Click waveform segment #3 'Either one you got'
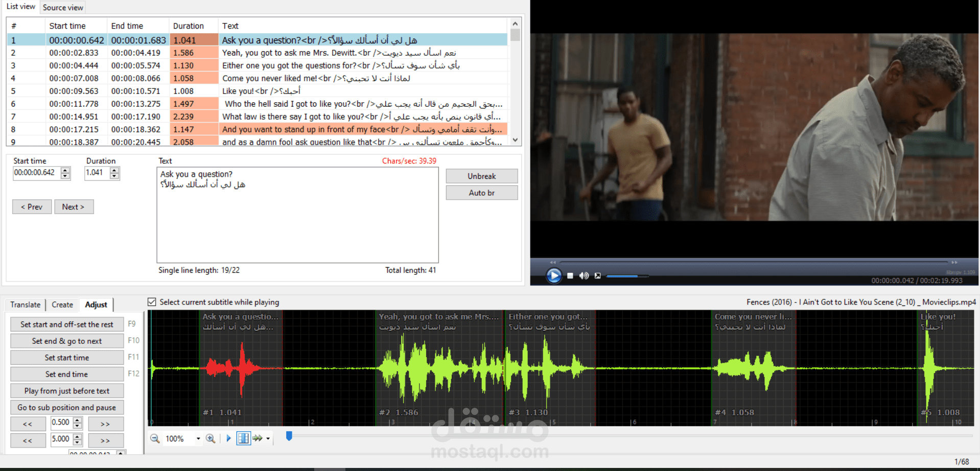Screen dimensions: 980x471 coord(550,368)
